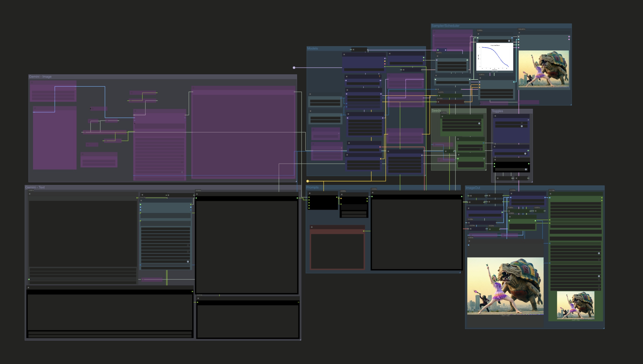Grab the Gemini - Text group resize corner
This screenshot has height=364, width=643.
pyautogui.click(x=300, y=339)
